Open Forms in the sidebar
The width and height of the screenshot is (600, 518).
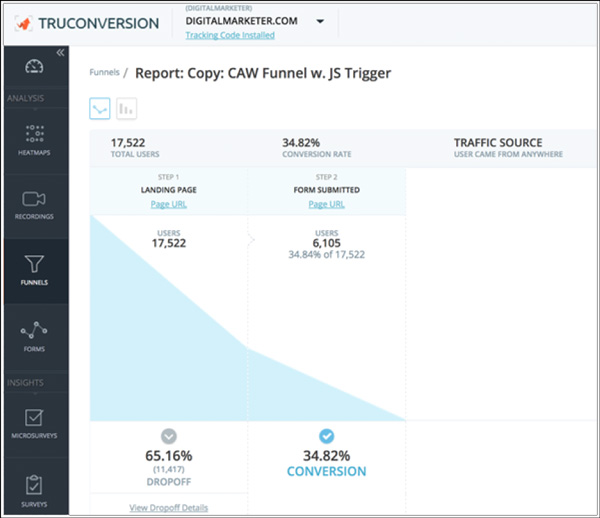click(x=34, y=337)
